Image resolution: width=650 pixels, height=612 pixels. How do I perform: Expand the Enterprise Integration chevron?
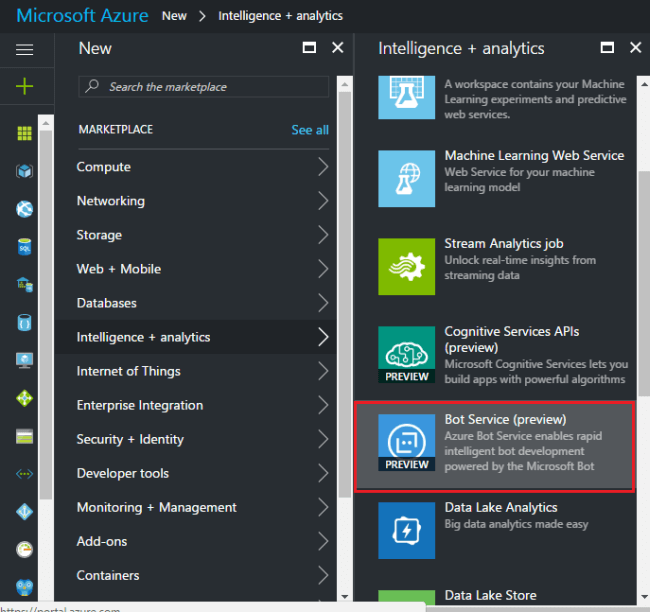pos(323,405)
